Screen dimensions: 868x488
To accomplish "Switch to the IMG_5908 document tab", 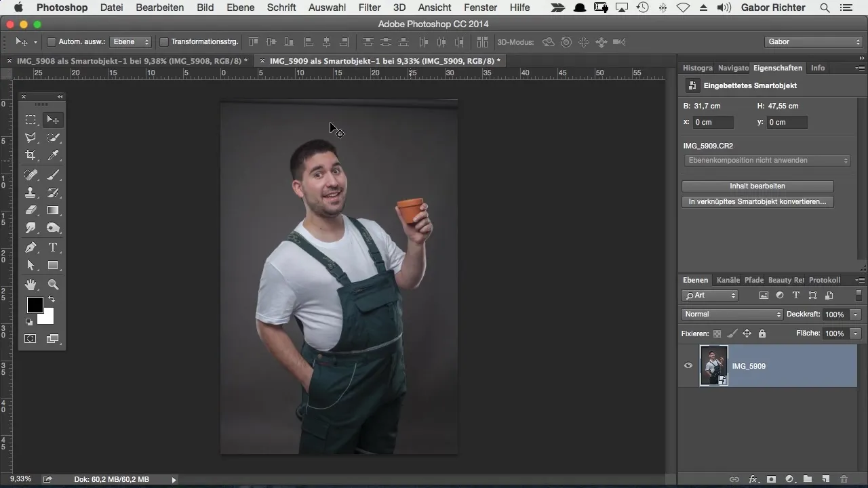I will tap(132, 61).
